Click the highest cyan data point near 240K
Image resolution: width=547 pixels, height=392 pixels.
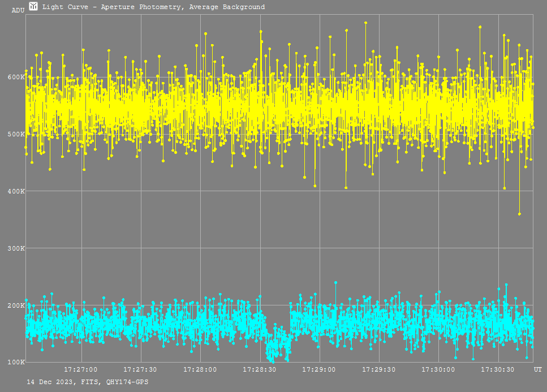click(x=335, y=282)
